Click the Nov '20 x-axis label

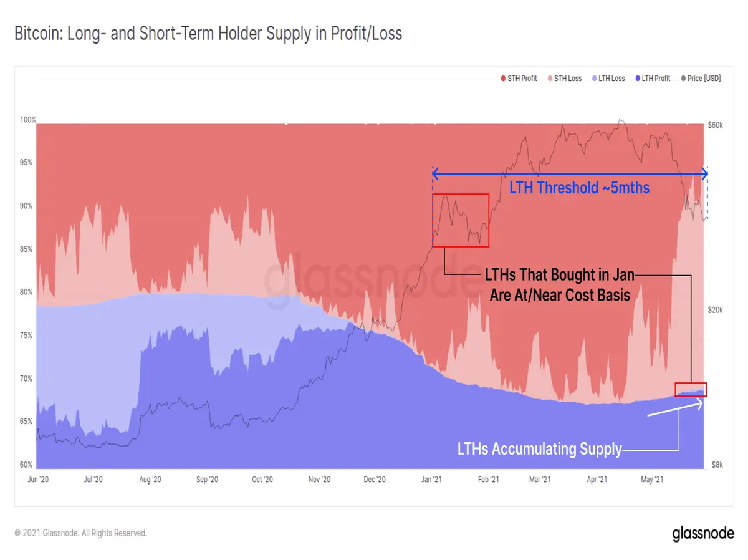tap(319, 480)
